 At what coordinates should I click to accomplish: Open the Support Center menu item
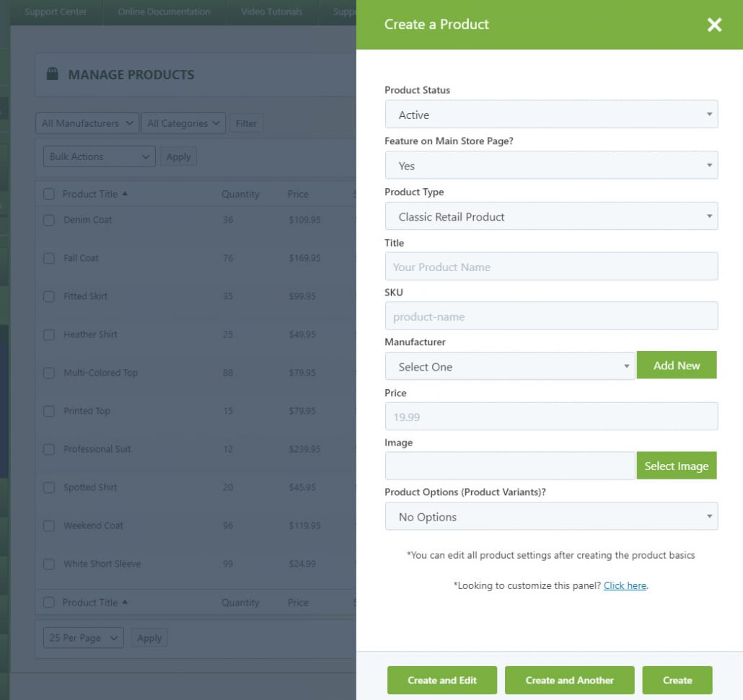coord(56,12)
